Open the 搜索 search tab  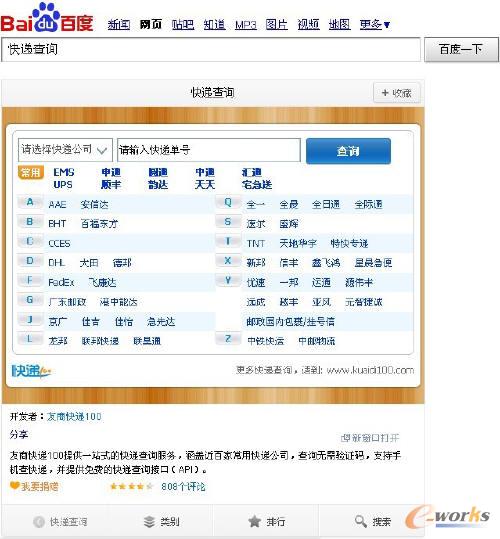tap(373, 522)
